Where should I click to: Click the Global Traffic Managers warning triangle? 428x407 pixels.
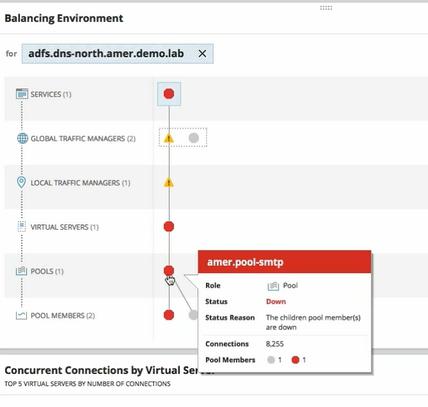click(x=169, y=138)
